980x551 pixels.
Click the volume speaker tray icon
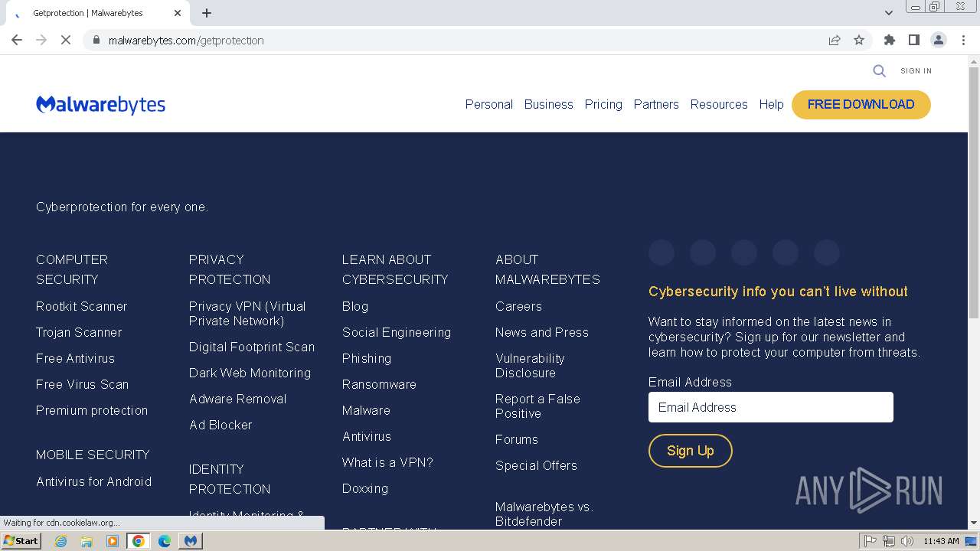pyautogui.click(x=907, y=541)
